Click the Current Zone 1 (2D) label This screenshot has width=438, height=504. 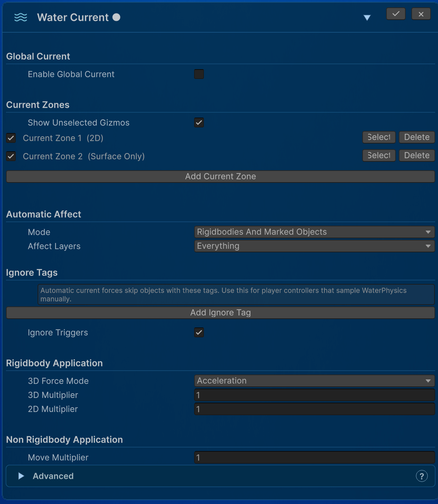tap(63, 138)
